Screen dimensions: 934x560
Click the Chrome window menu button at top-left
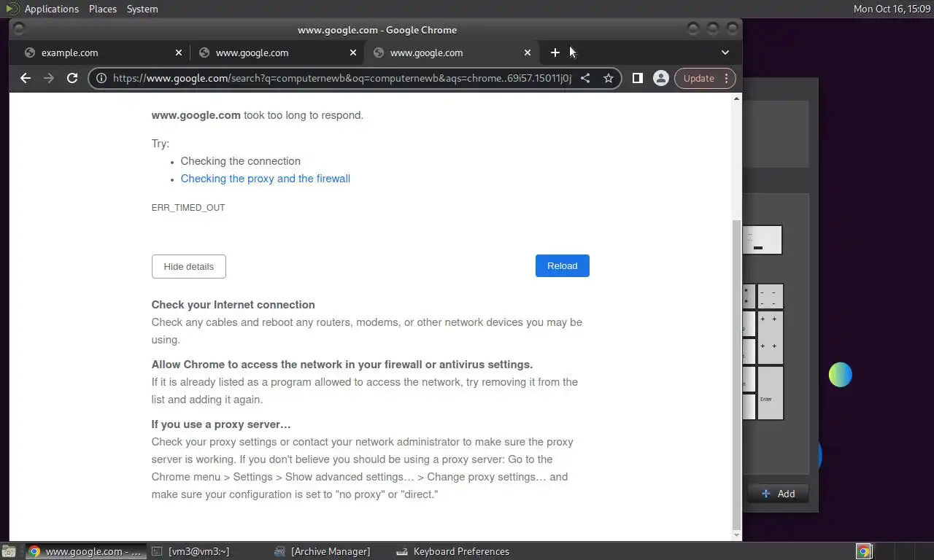tap(20, 29)
